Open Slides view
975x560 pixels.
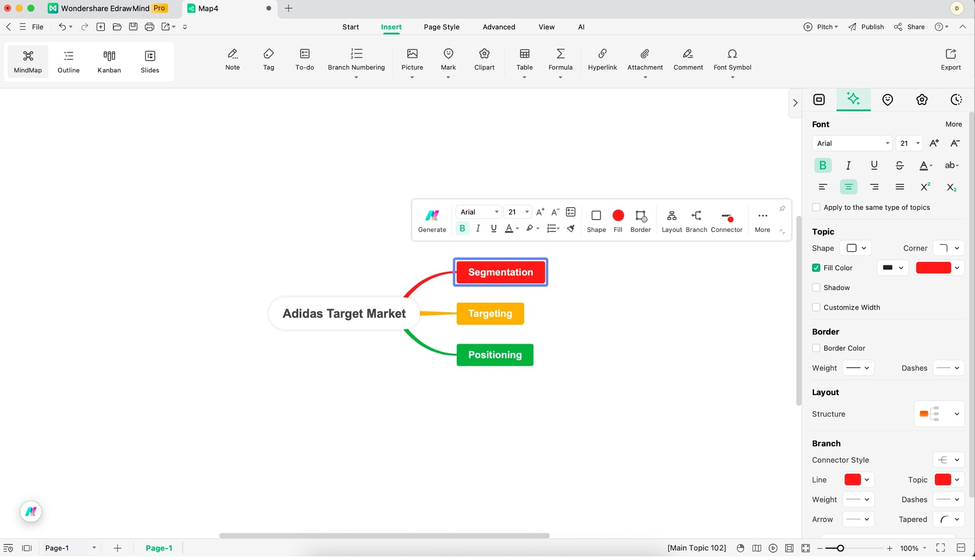(x=150, y=62)
